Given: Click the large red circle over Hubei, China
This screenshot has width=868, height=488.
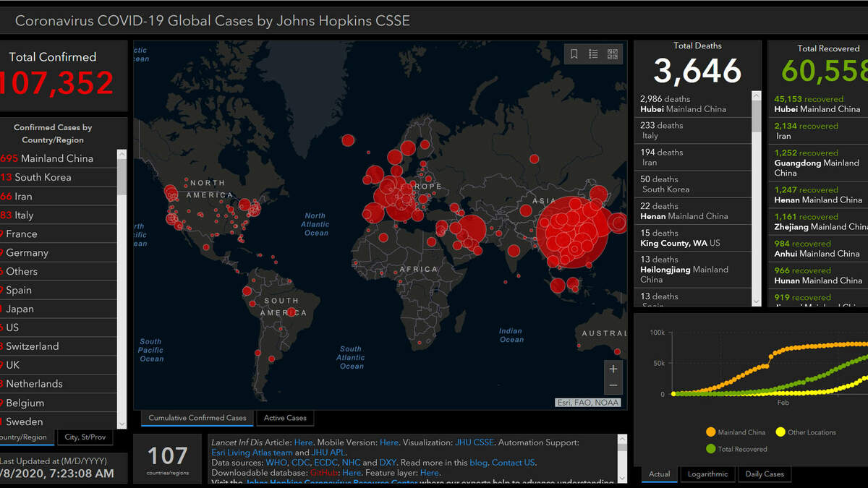Looking at the screenshot, I should pos(574,233).
